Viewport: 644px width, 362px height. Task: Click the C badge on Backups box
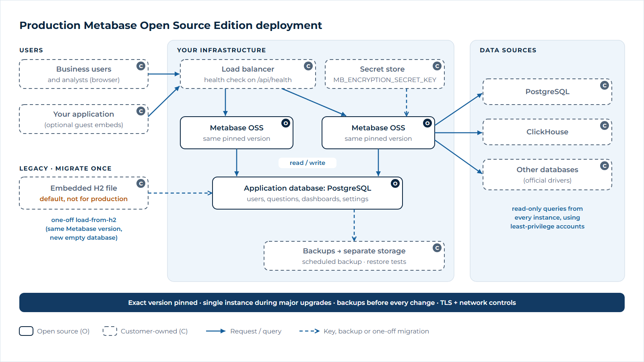click(x=437, y=248)
